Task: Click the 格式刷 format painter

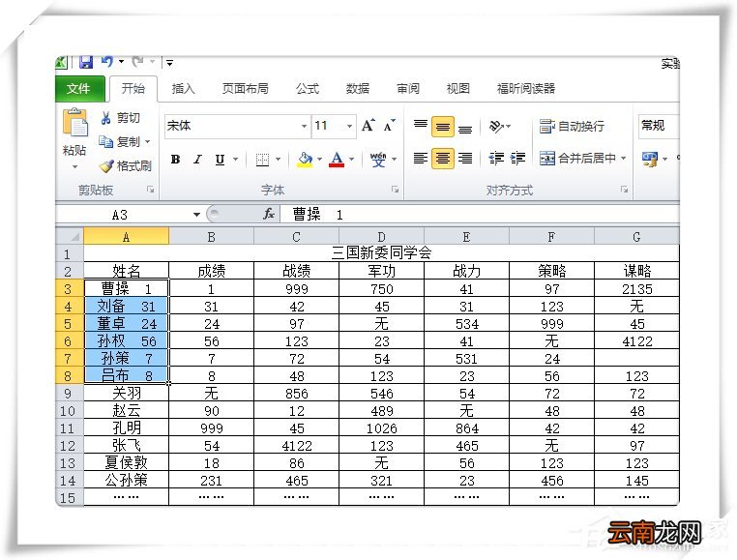Action: tap(126, 165)
